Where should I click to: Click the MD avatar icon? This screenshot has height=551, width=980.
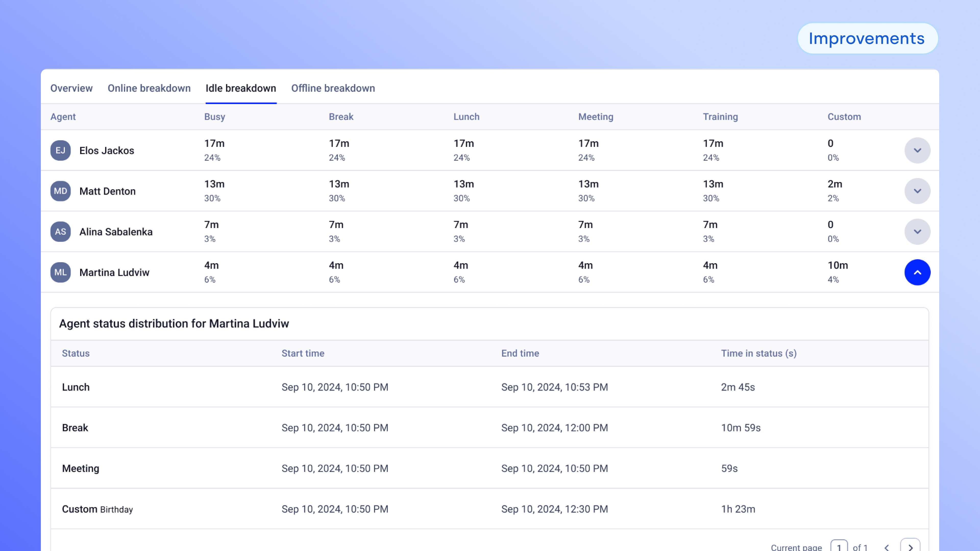click(x=60, y=191)
